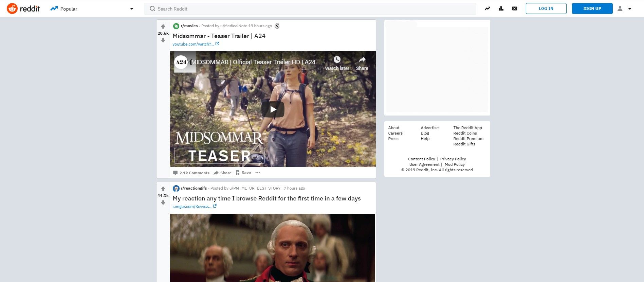Open the Advertise footer link
This screenshot has height=282, width=644.
(x=429, y=128)
